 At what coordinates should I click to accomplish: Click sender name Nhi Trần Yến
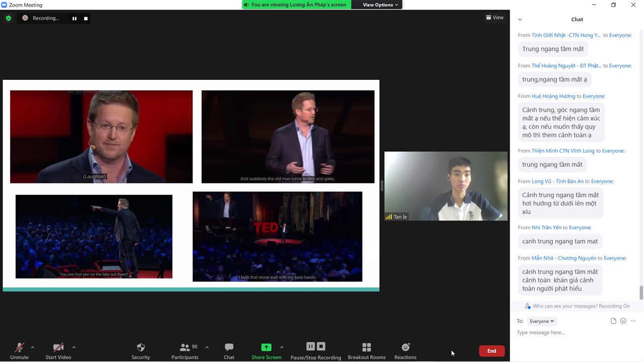[546, 228]
